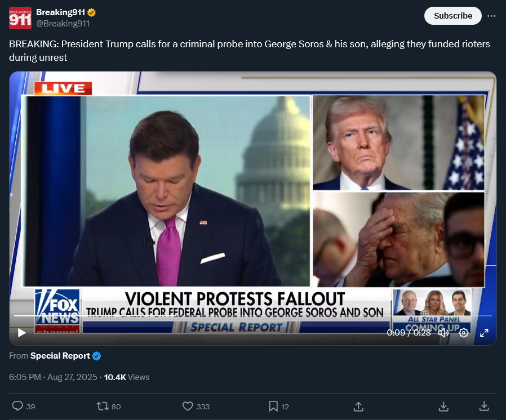Image resolution: width=506 pixels, height=420 pixels.
Task: Open video settings gear
Action: point(464,333)
